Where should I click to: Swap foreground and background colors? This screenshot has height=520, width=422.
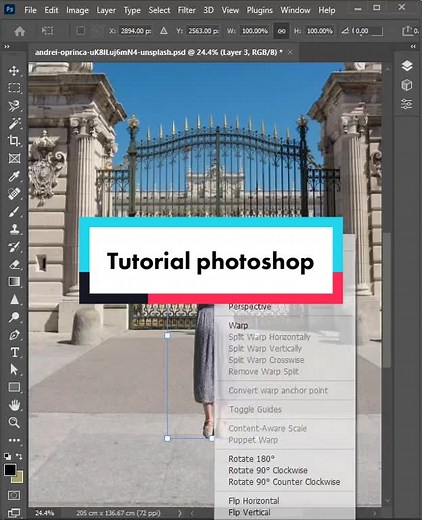pyautogui.click(x=19, y=456)
